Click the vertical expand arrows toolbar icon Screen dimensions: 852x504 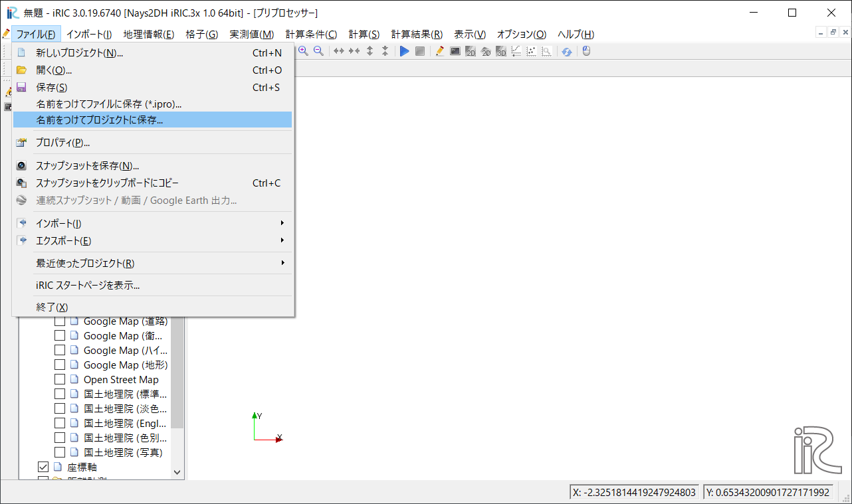pyautogui.click(x=370, y=51)
